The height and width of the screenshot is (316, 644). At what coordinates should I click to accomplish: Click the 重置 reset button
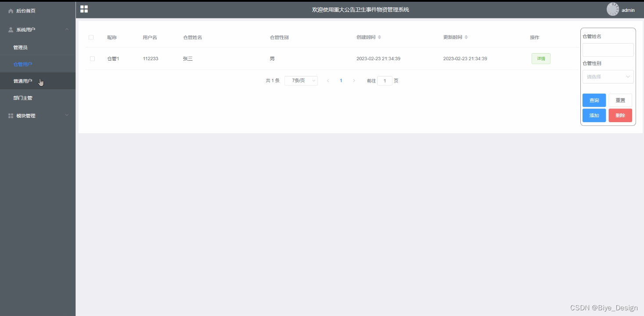[x=620, y=100]
